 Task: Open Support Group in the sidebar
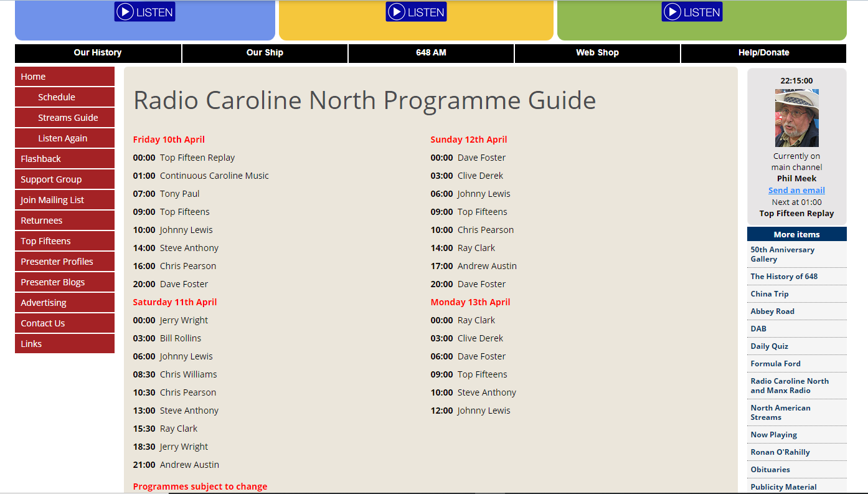[65, 179]
